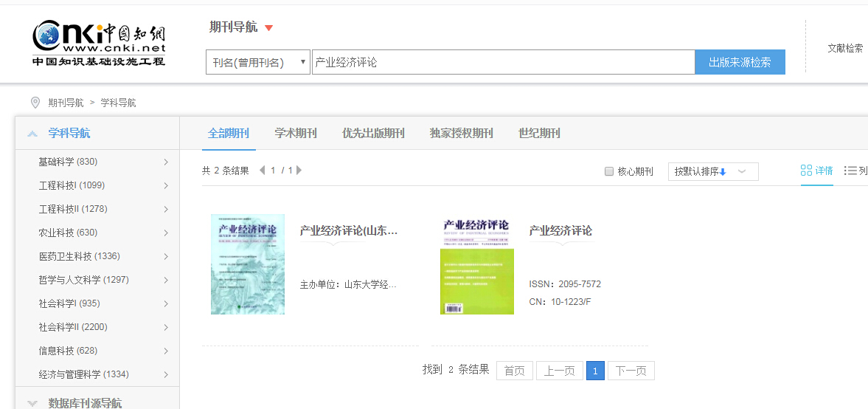Open 产业经济评论(山东… journal title link
Viewport: 868px width, 409px height.
(x=349, y=230)
